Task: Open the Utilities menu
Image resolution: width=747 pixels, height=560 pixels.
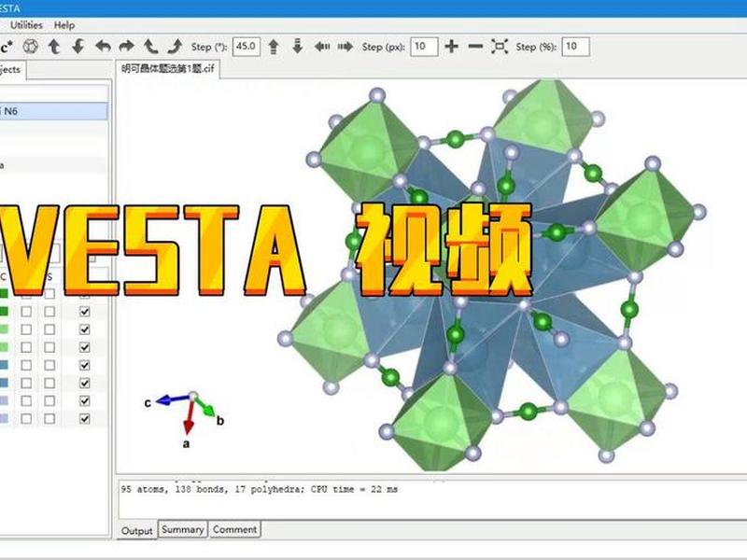Action: tap(26, 25)
